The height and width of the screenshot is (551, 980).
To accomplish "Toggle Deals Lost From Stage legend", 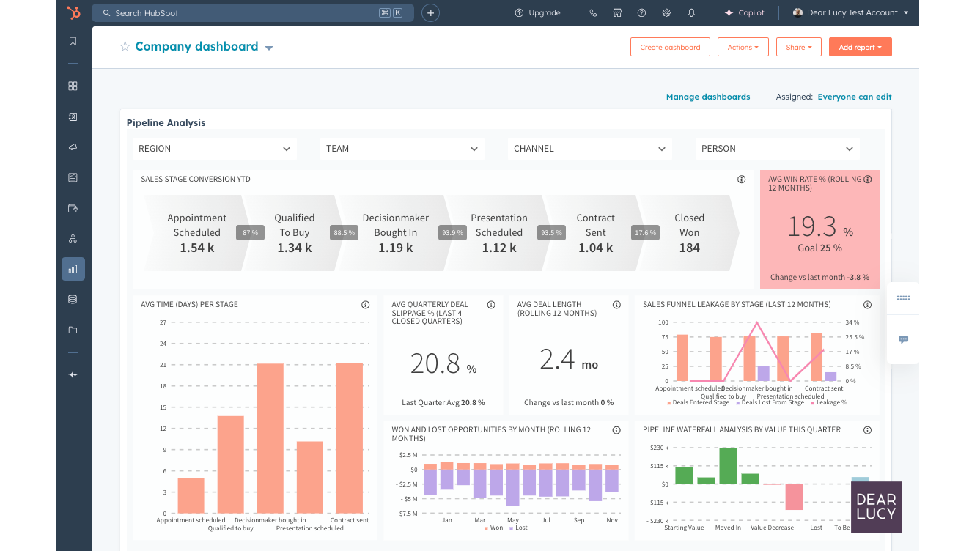I will point(769,402).
